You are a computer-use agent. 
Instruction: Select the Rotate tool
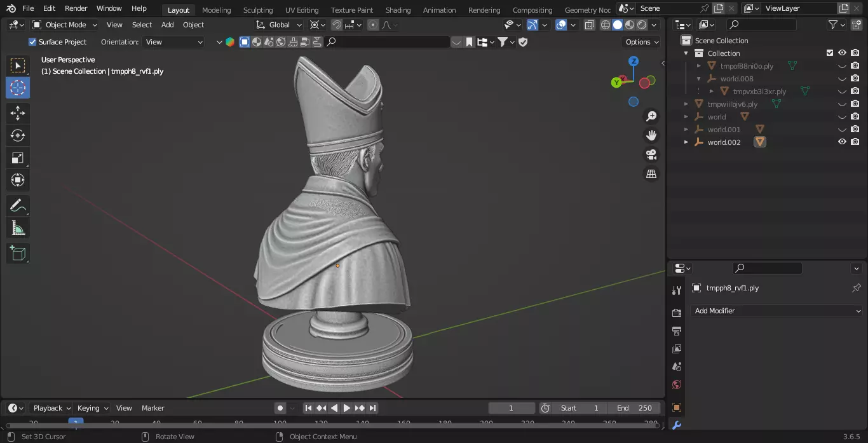pyautogui.click(x=18, y=135)
